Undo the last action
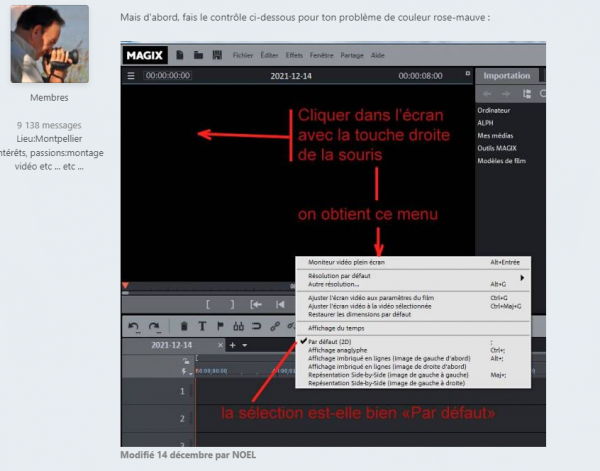The width and height of the screenshot is (600, 471). (x=134, y=326)
